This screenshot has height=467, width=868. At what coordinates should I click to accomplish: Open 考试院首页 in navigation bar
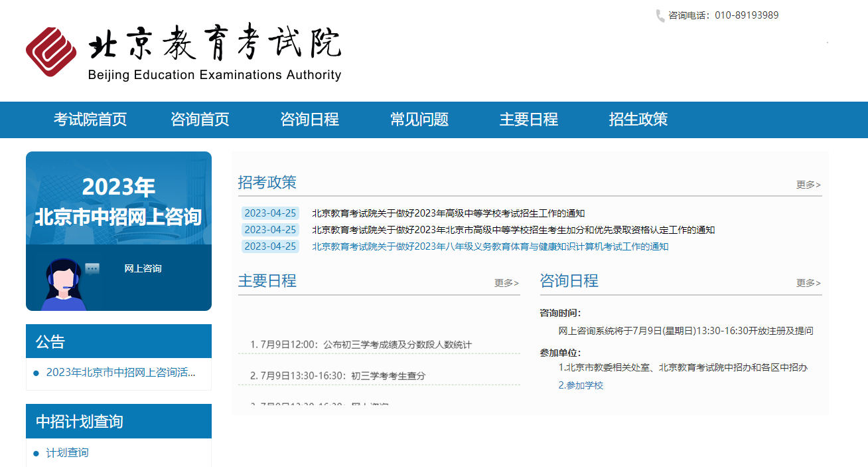[x=90, y=120]
